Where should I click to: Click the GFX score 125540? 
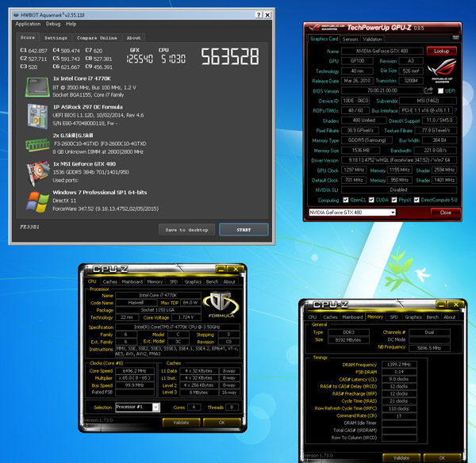coord(140,59)
